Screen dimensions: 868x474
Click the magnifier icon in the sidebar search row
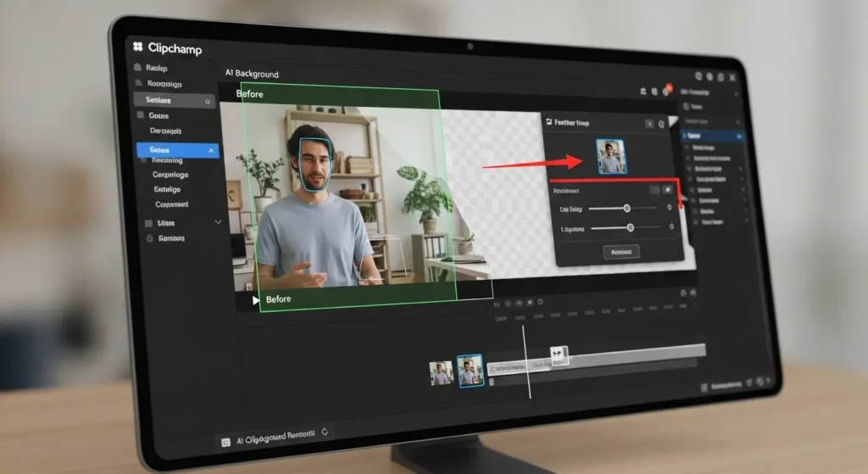tap(208, 101)
